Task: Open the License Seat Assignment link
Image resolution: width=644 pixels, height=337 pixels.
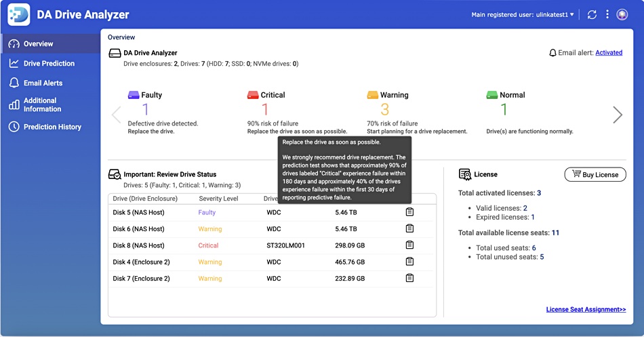Action: [x=586, y=309]
